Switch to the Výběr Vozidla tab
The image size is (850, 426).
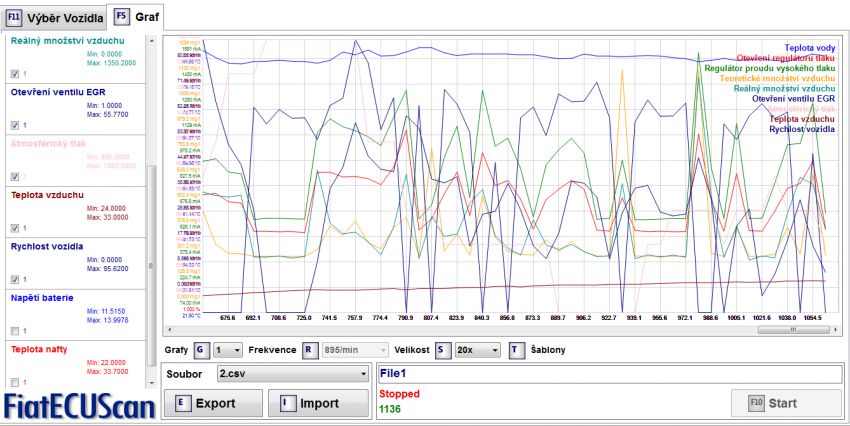tap(55, 17)
